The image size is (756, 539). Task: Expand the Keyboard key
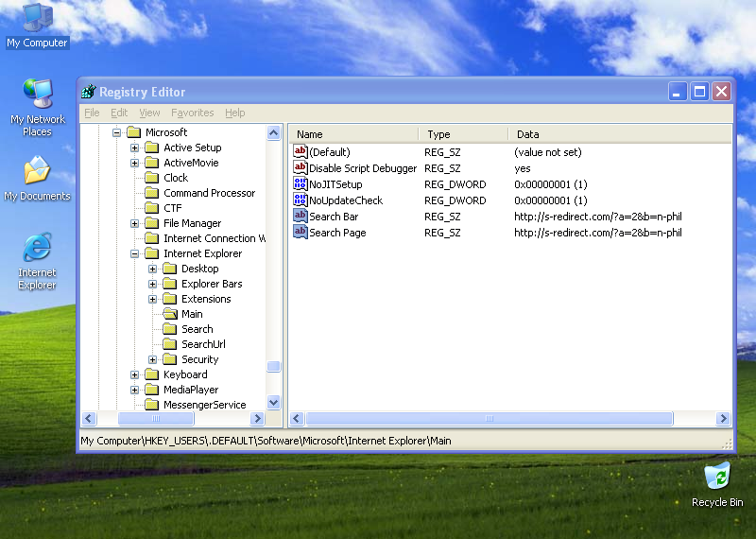point(134,374)
